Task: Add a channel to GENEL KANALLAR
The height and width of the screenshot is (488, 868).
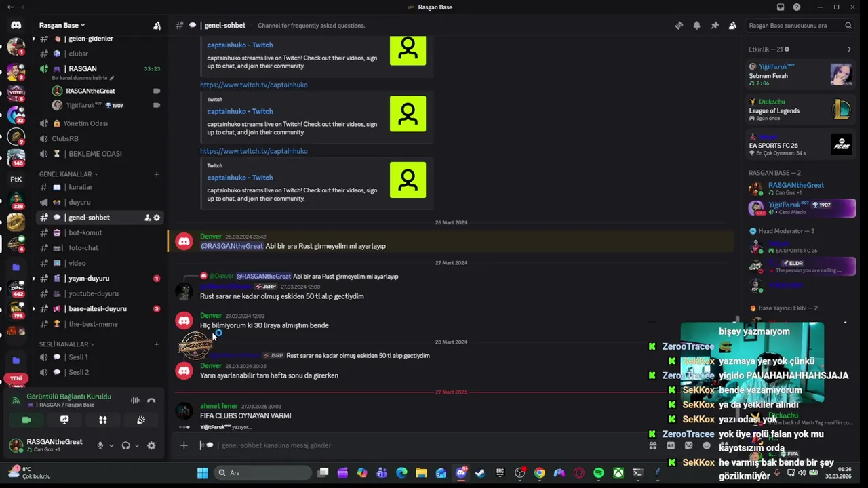Action: pos(156,174)
